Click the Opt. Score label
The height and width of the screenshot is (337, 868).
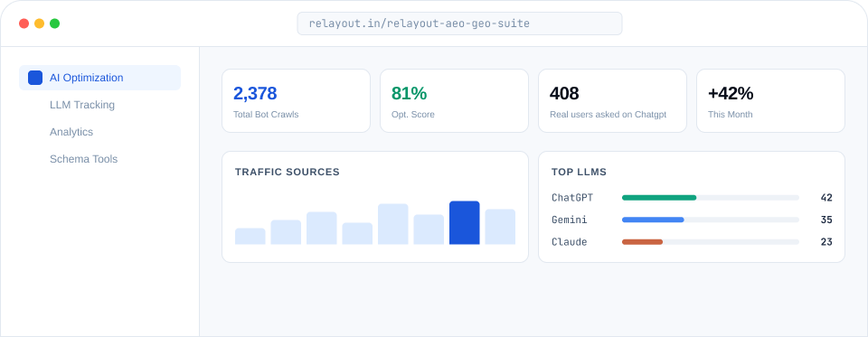pos(413,115)
